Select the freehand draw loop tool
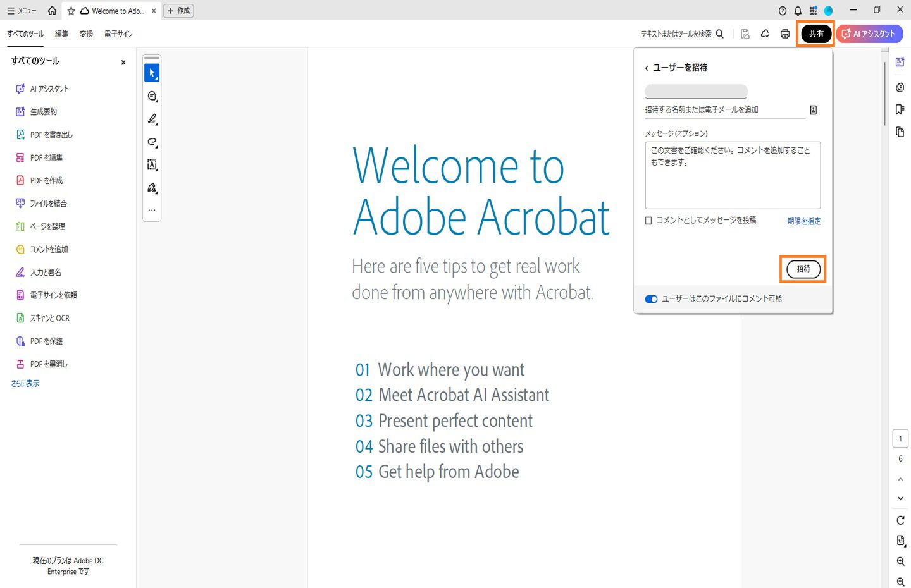 point(152,142)
